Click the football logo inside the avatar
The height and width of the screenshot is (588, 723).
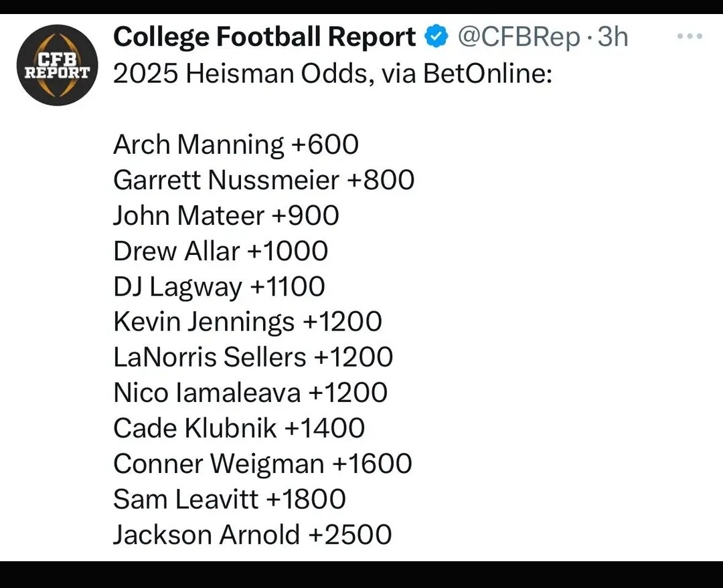[57, 65]
